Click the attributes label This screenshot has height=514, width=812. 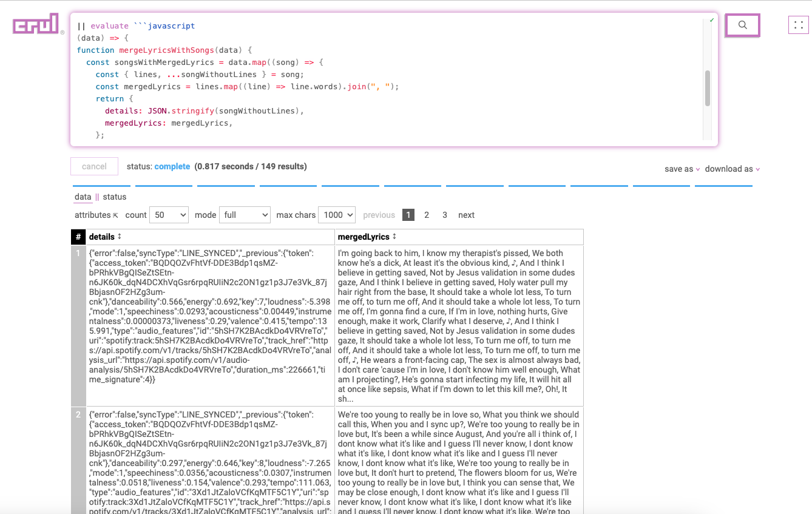92,215
